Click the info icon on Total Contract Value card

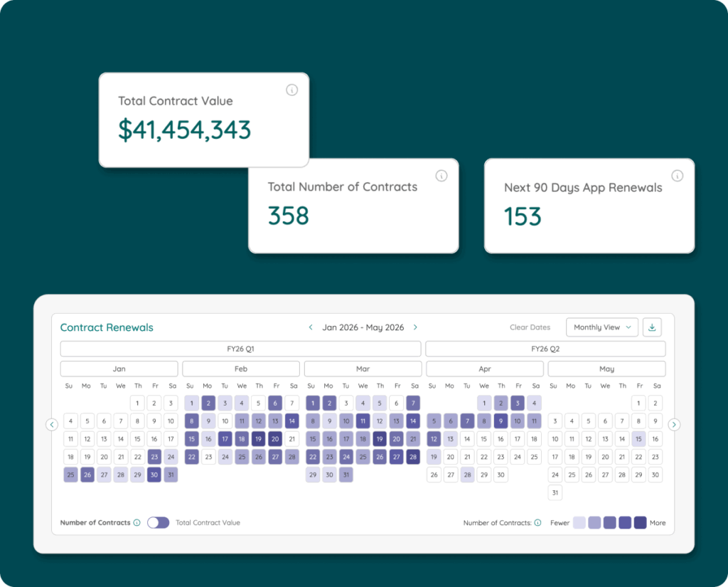click(291, 90)
